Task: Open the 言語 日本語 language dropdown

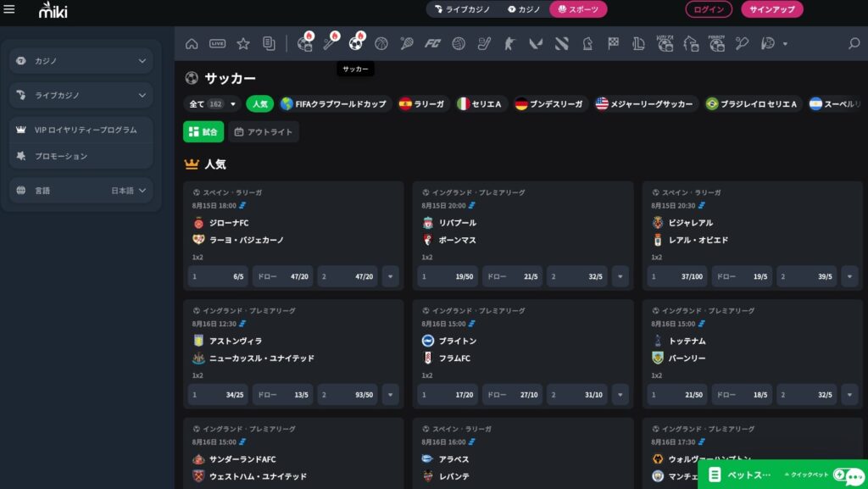Action: click(x=81, y=191)
